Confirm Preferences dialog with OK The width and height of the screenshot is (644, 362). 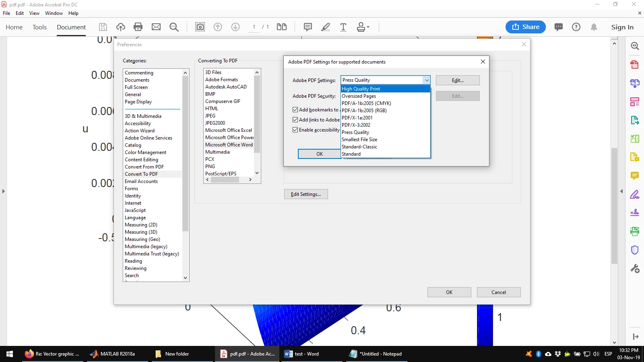coord(449,292)
